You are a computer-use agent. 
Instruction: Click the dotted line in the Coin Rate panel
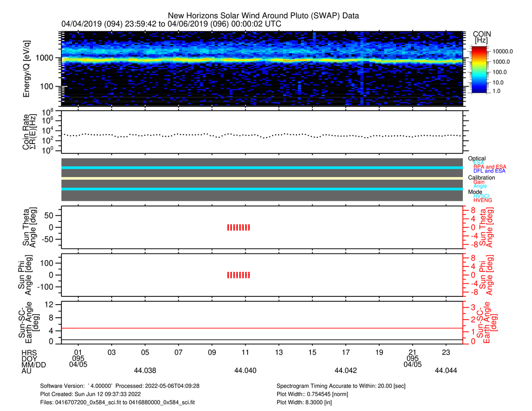click(261, 135)
